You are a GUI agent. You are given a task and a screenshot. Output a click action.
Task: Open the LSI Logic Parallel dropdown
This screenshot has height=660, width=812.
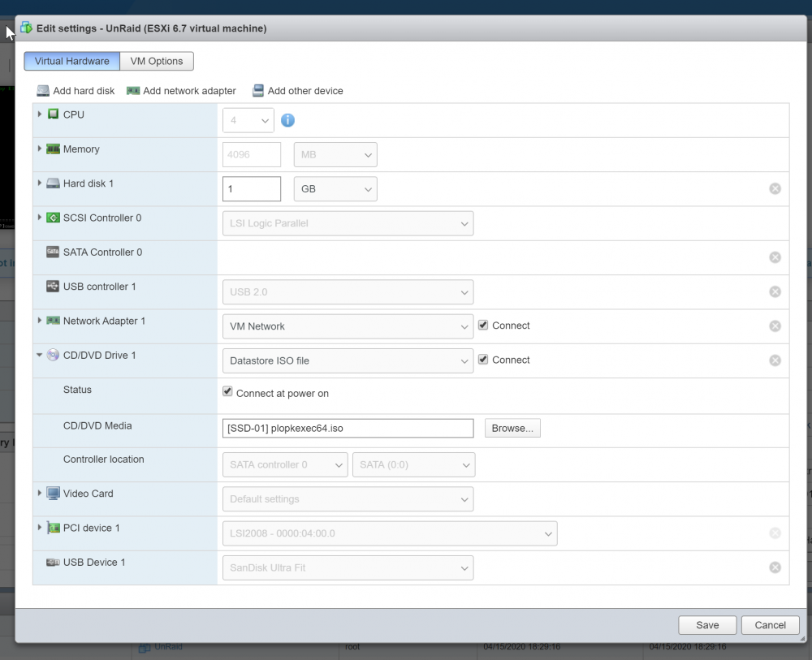click(348, 223)
